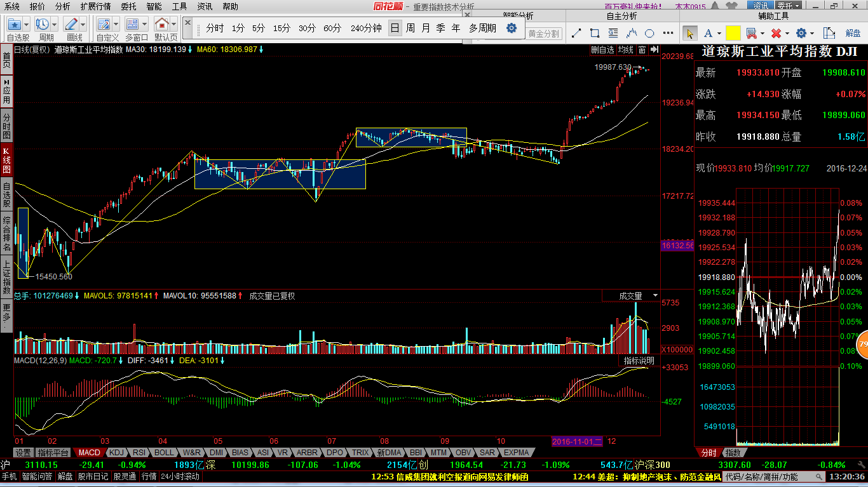Activate the 画线 pencil drawing icon
The height and width of the screenshot is (487, 868).
(x=71, y=25)
